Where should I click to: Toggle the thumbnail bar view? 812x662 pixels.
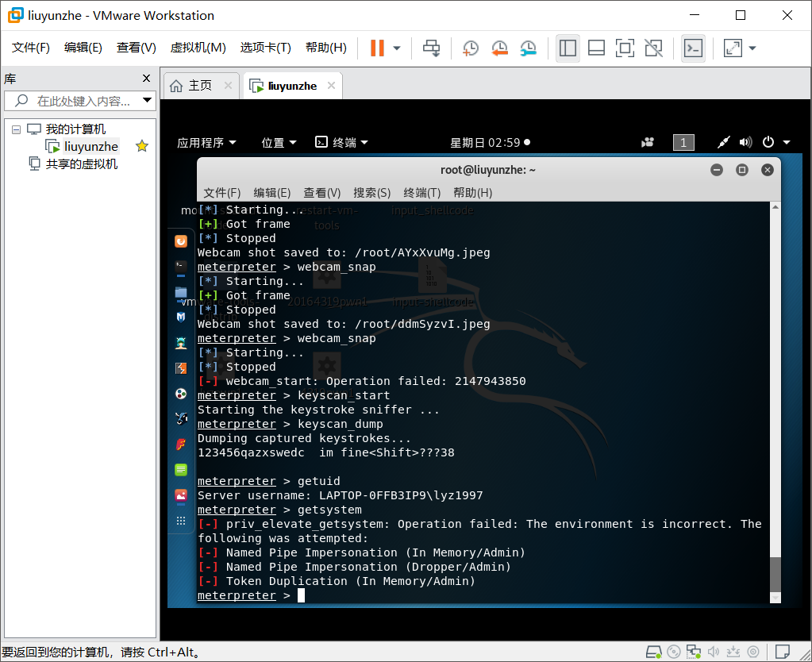596,48
